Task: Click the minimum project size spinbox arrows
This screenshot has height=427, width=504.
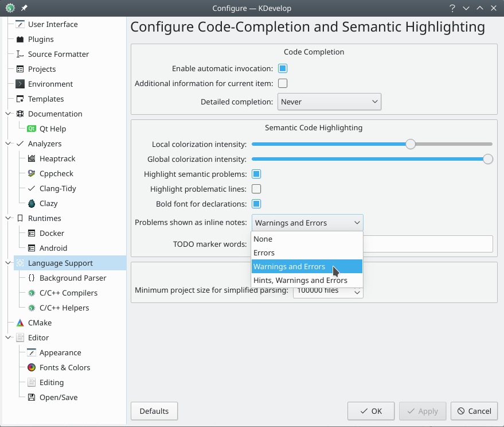Action: [x=357, y=292]
